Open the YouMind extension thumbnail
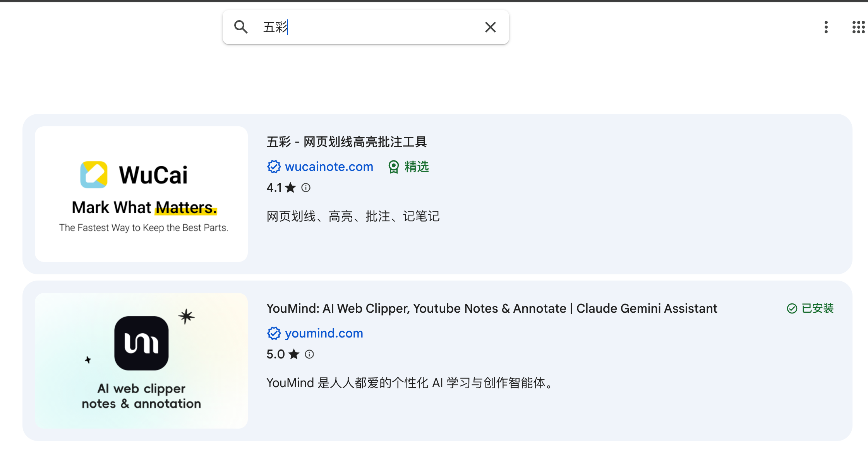868x465 pixels. point(141,361)
